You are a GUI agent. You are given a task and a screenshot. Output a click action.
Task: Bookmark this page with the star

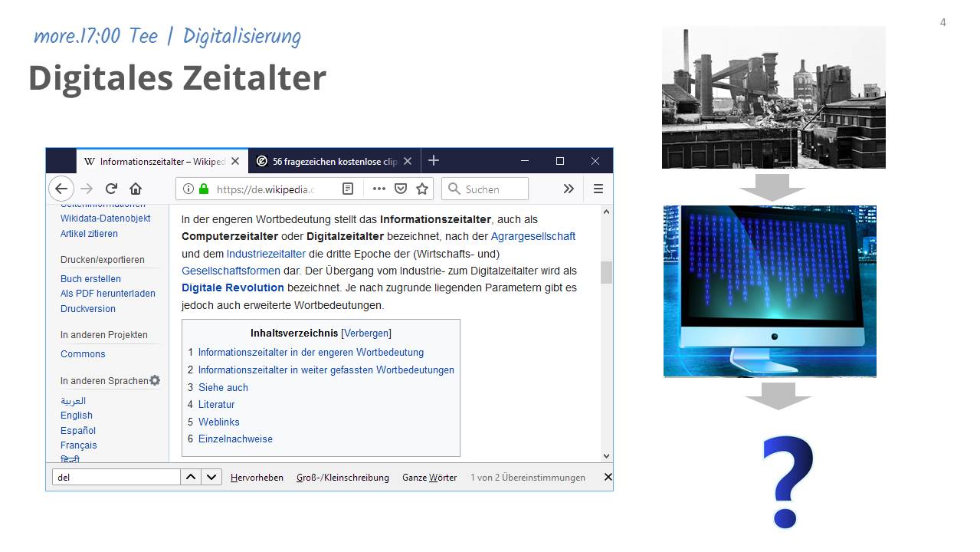coord(422,189)
